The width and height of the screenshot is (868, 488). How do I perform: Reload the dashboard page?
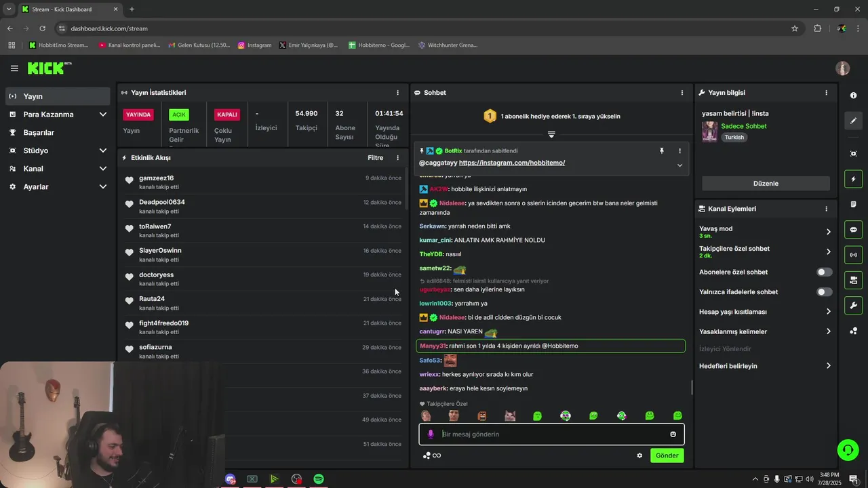click(x=42, y=28)
